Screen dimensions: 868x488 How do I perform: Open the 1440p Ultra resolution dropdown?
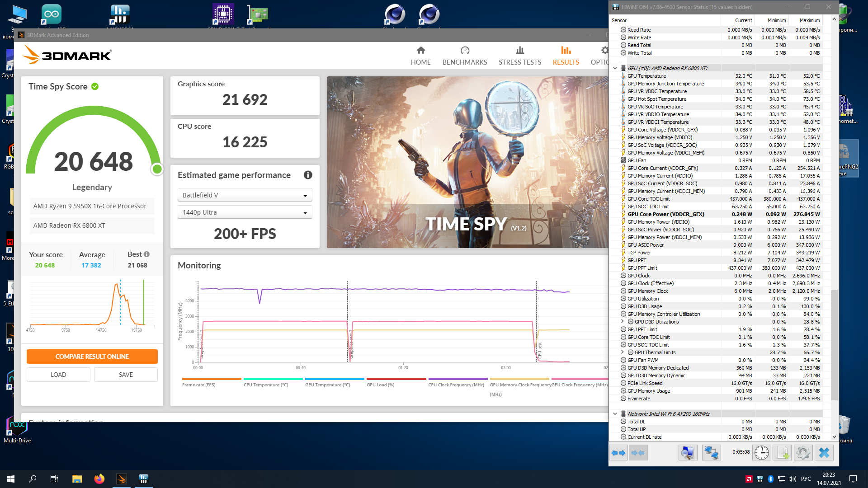pyautogui.click(x=245, y=212)
